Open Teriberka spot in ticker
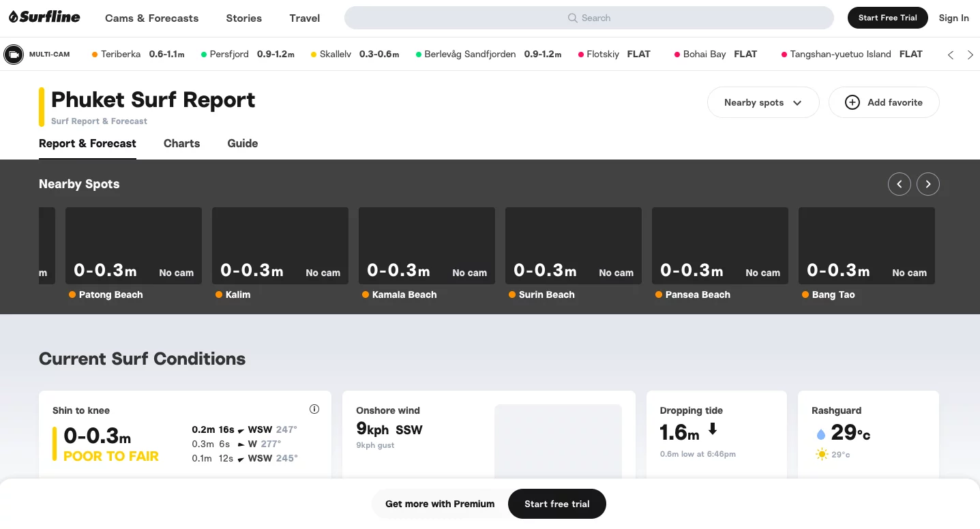The image size is (980, 529). pyautogui.click(x=138, y=54)
